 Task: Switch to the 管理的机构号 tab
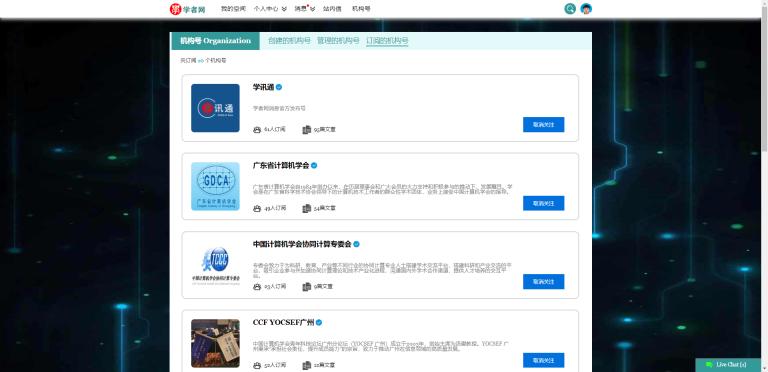(x=338, y=41)
